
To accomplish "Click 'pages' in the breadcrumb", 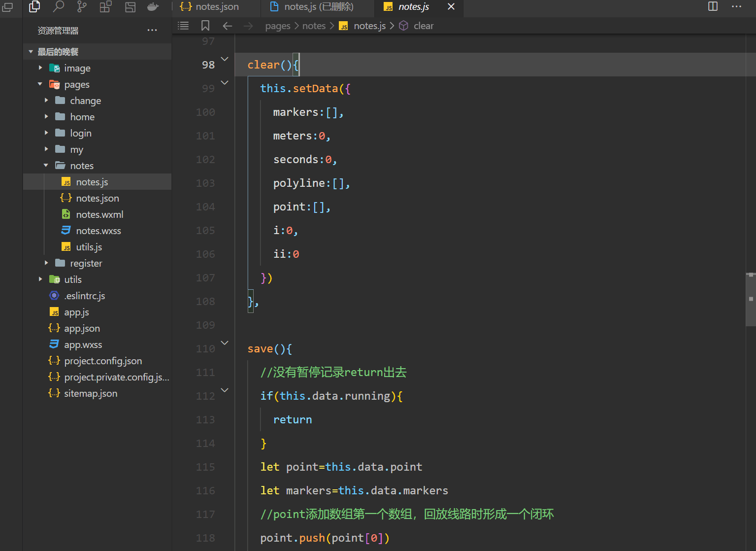I will (x=277, y=26).
